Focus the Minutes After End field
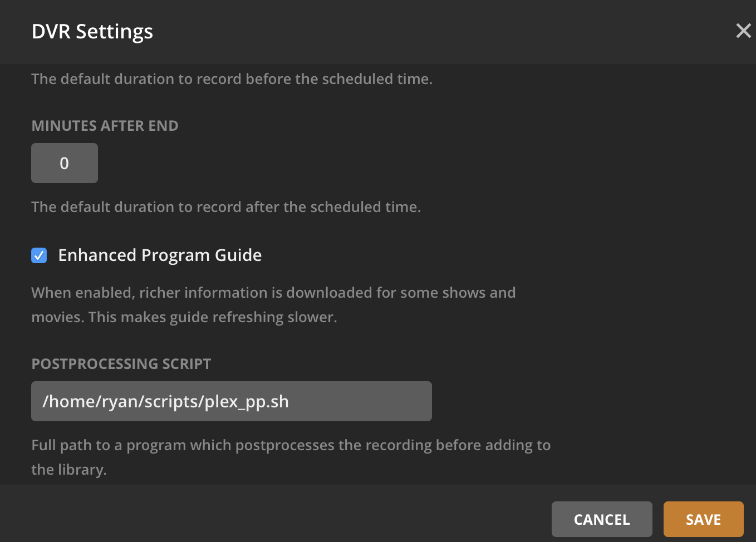Screen dimensions: 756x542 click(65, 163)
